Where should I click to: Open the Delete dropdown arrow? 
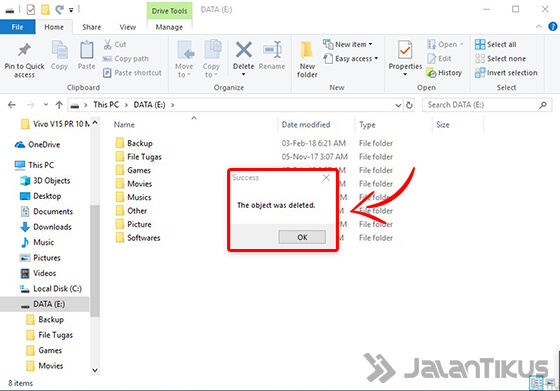click(244, 74)
